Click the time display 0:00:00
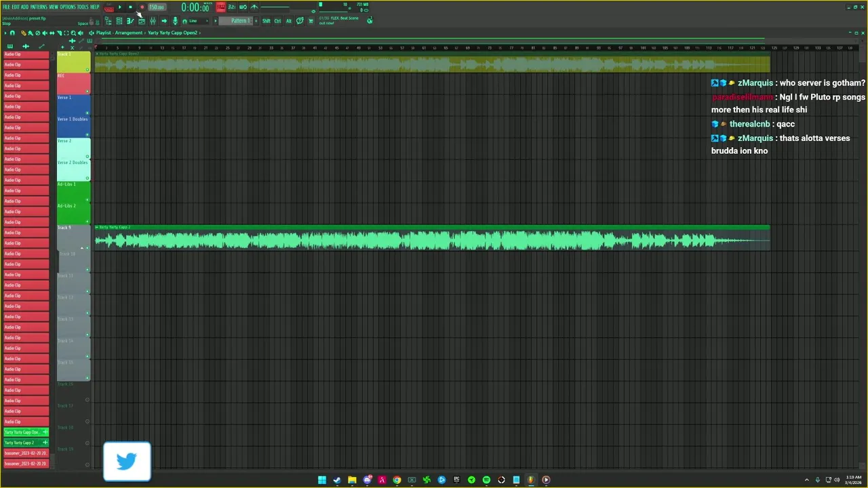Screen dimensions: 868x488 click(x=195, y=7)
